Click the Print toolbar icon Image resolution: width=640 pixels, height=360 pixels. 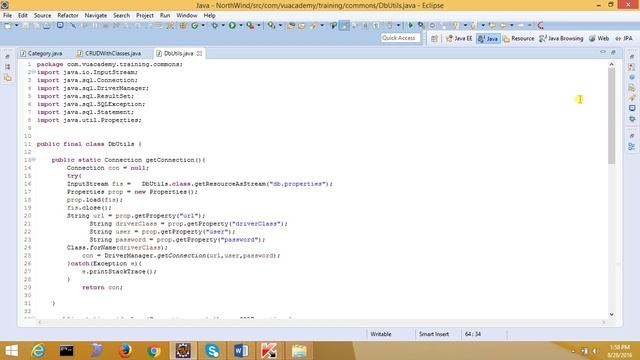point(47,25)
